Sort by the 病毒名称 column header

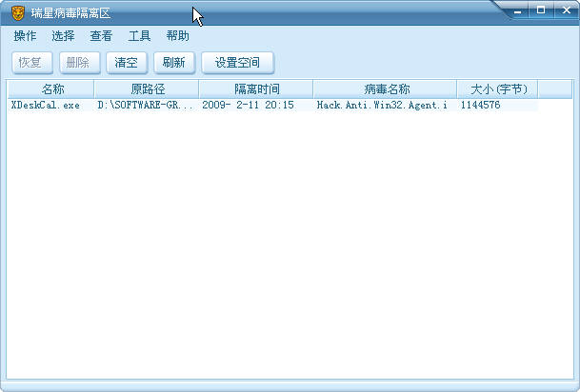[385, 89]
